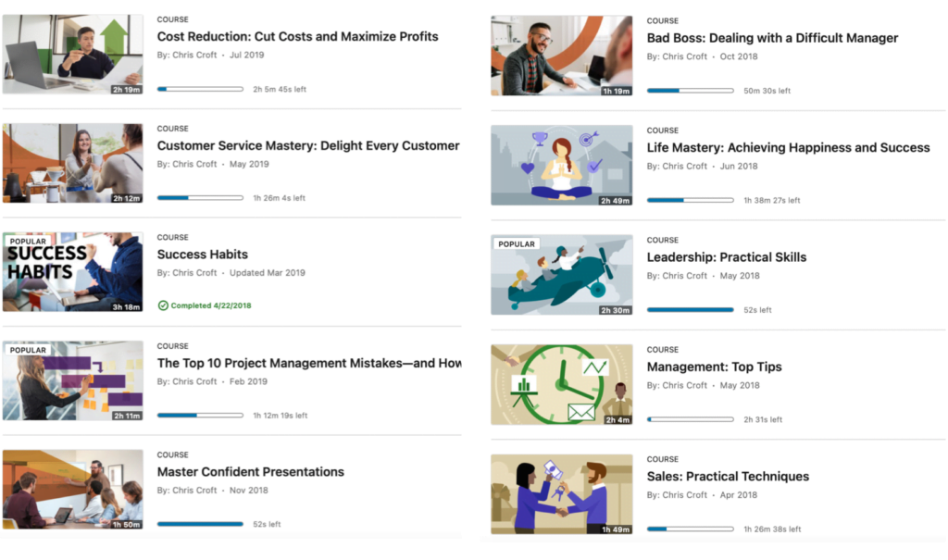Click progress bar of Cost Reduction course
This screenshot has height=560, width=948.
[200, 90]
